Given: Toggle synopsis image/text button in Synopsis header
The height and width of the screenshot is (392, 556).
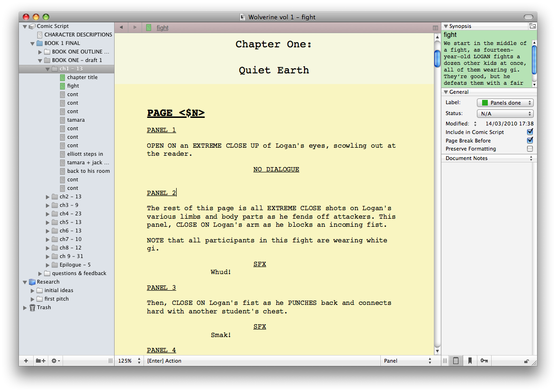Looking at the screenshot, I should click(532, 26).
